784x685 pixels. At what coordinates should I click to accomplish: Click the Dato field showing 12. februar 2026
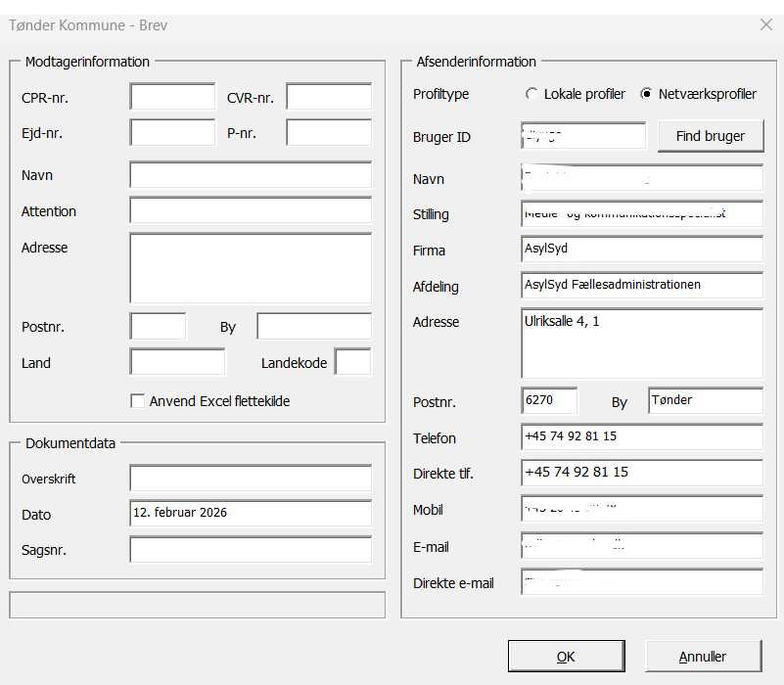point(251,514)
